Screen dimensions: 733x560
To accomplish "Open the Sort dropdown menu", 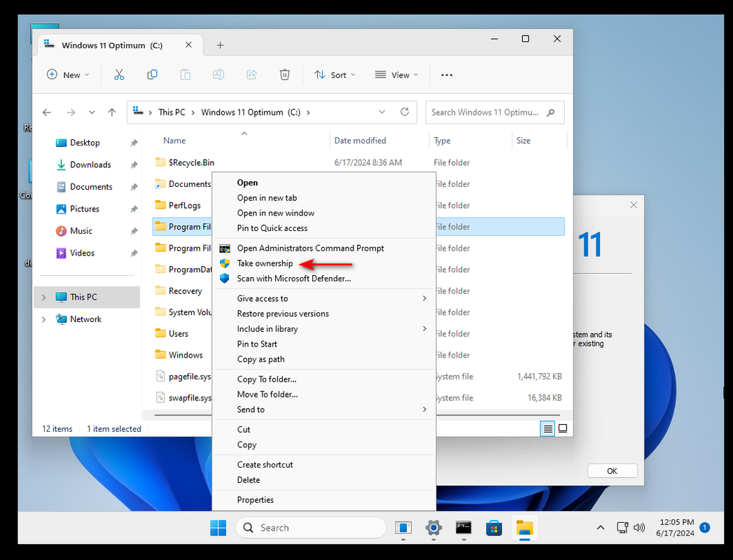I will click(x=335, y=75).
